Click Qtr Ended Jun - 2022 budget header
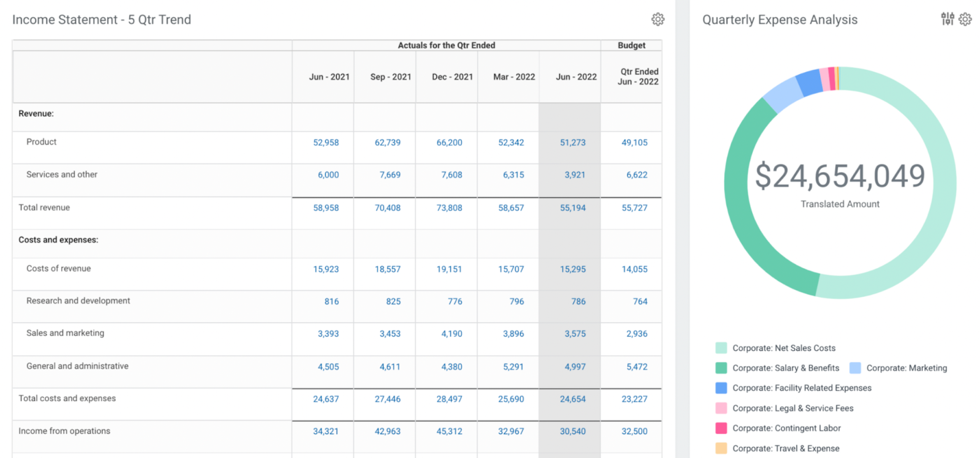The height and width of the screenshot is (458, 980). [638, 77]
